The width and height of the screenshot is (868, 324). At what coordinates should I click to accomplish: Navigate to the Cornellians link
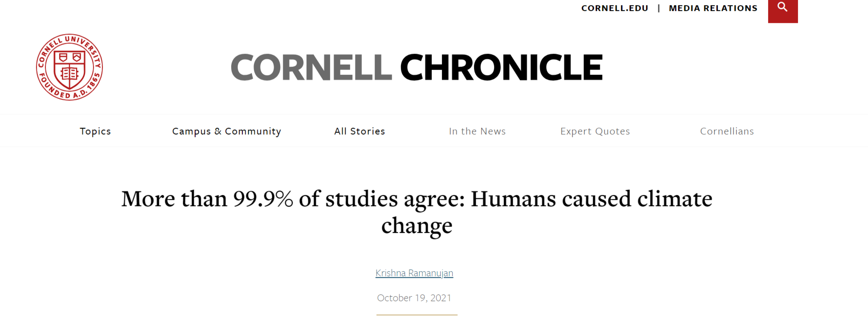click(x=727, y=131)
